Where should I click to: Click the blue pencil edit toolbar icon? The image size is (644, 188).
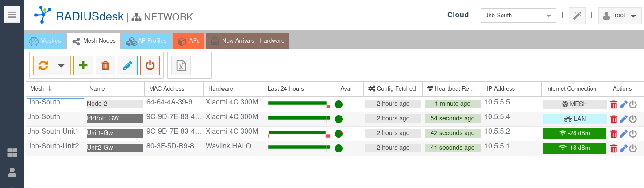click(128, 65)
